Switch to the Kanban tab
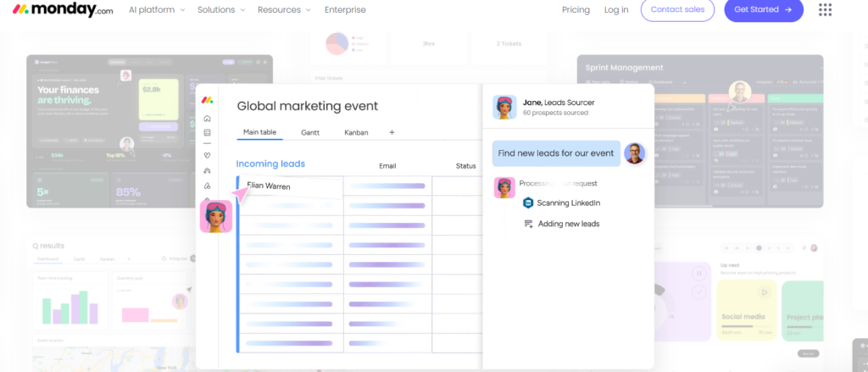The width and height of the screenshot is (868, 372). coord(356,133)
